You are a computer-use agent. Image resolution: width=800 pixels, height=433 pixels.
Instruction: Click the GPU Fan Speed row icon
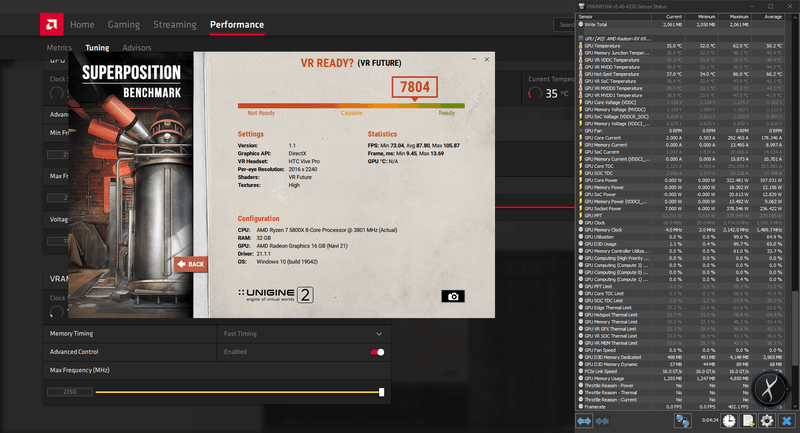tap(581, 350)
